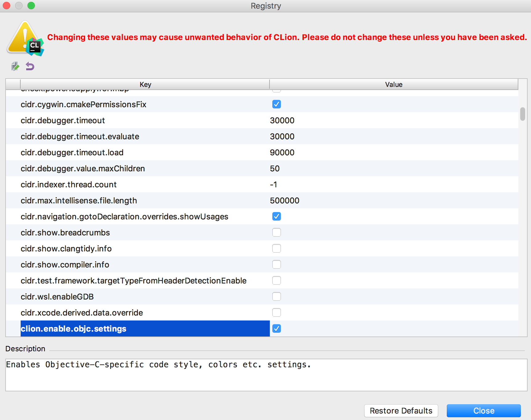Click the CLion warning triangle icon

coord(25,37)
